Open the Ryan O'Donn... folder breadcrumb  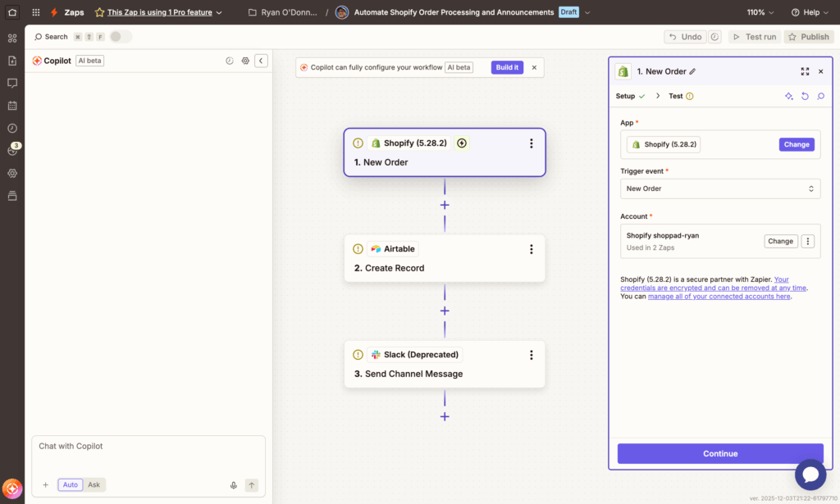coord(283,12)
